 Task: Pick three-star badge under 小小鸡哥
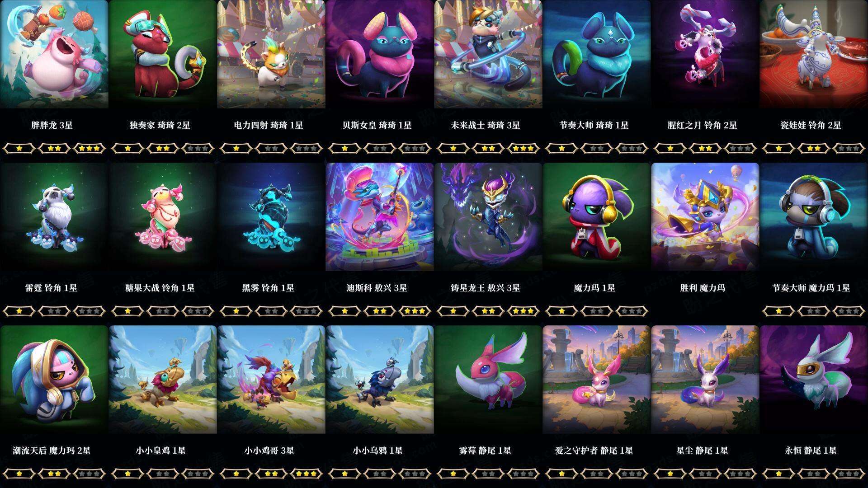pyautogui.click(x=307, y=474)
